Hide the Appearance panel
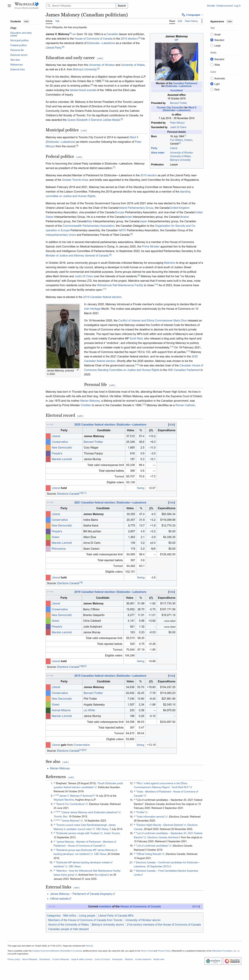This screenshot has width=249, height=980. [229, 21]
